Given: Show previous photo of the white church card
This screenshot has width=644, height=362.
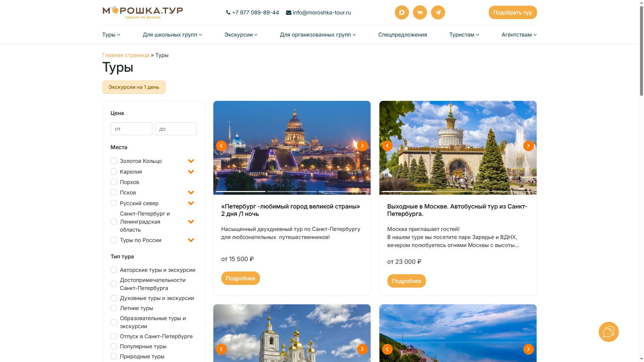Looking at the screenshot, I should (x=221, y=349).
